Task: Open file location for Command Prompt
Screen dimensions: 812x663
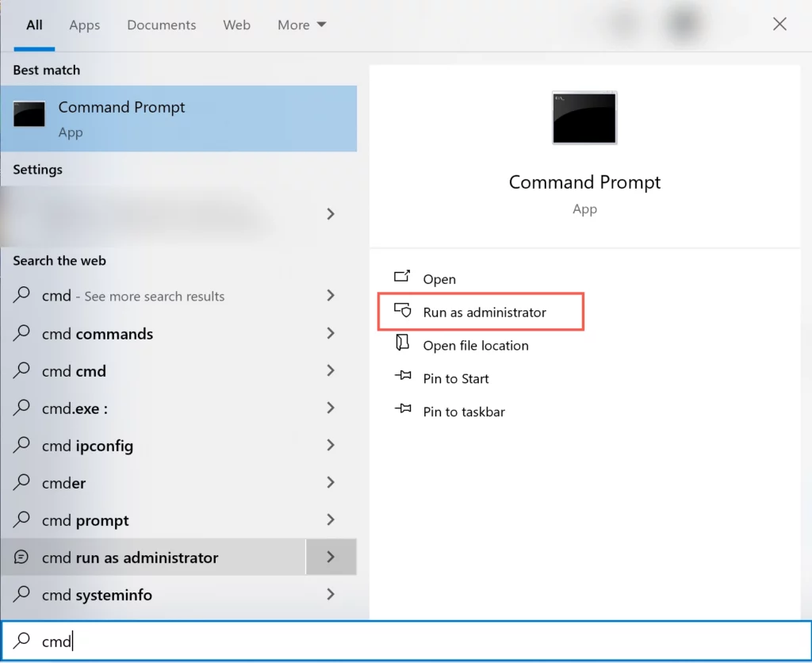Action: click(403, 345)
